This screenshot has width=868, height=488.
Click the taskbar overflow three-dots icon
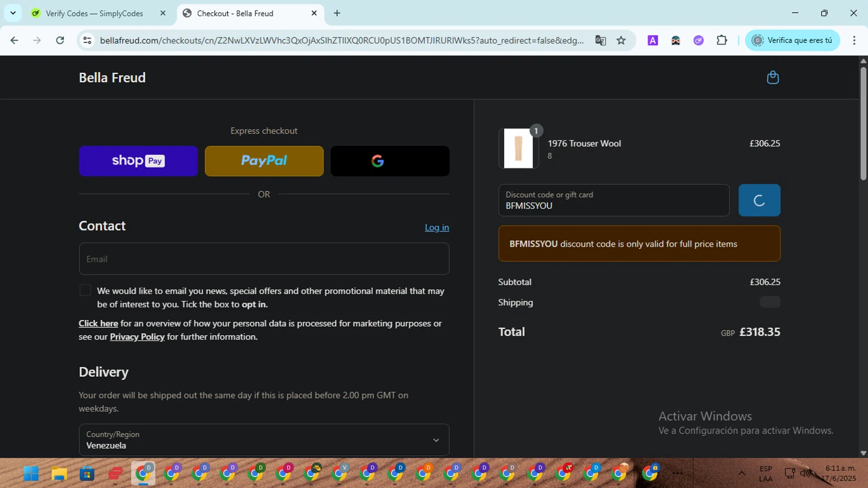click(x=678, y=474)
